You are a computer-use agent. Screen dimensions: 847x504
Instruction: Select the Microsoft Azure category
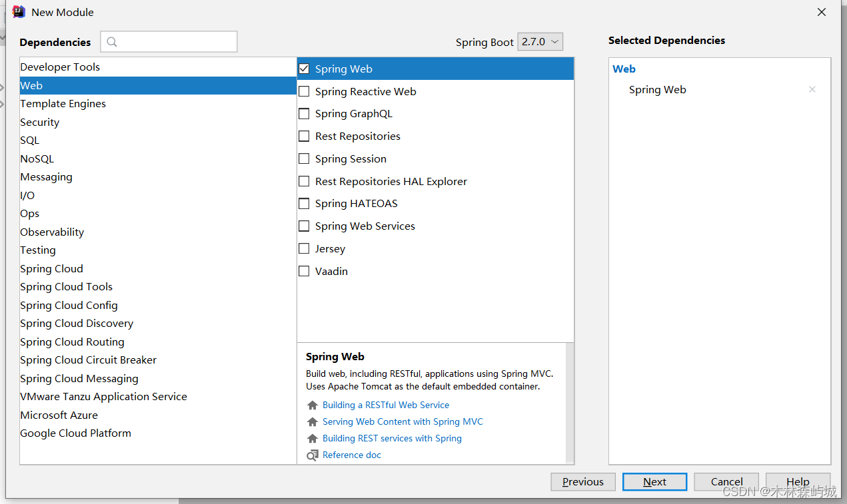[158, 415]
